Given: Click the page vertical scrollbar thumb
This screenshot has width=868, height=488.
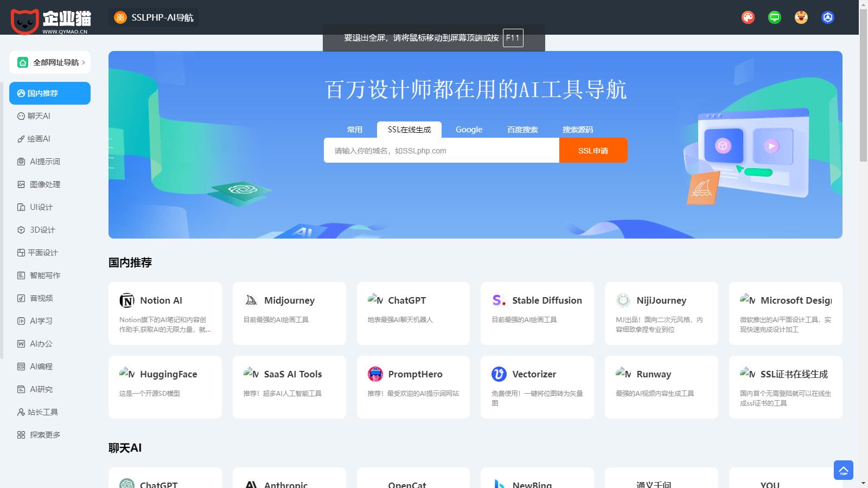Looking at the screenshot, I should 863,81.
